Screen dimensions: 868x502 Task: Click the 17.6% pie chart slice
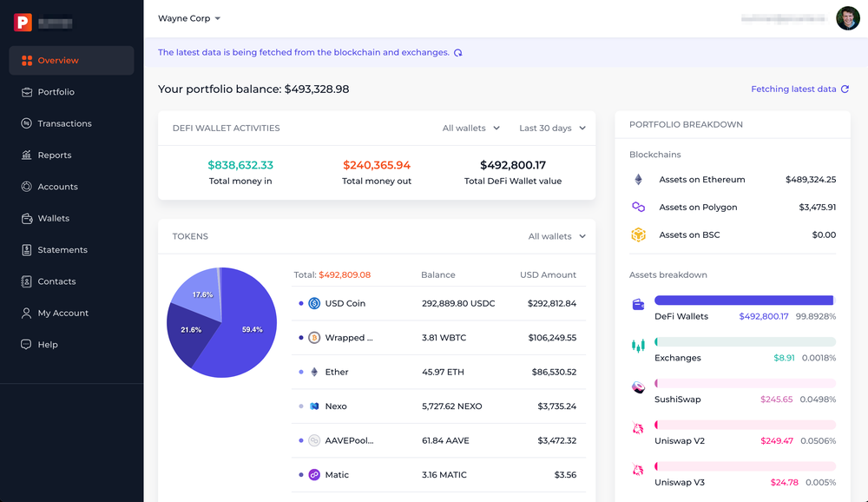click(202, 294)
